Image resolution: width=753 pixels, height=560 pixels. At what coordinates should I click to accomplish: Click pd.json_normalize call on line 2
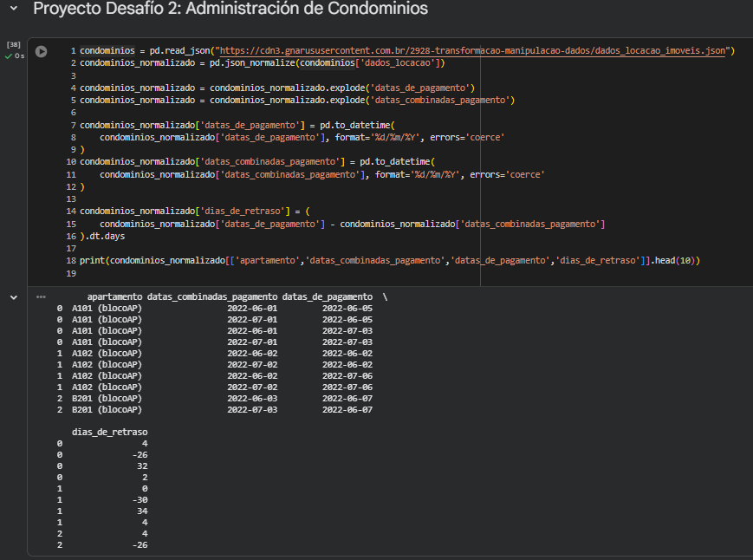click(x=253, y=63)
